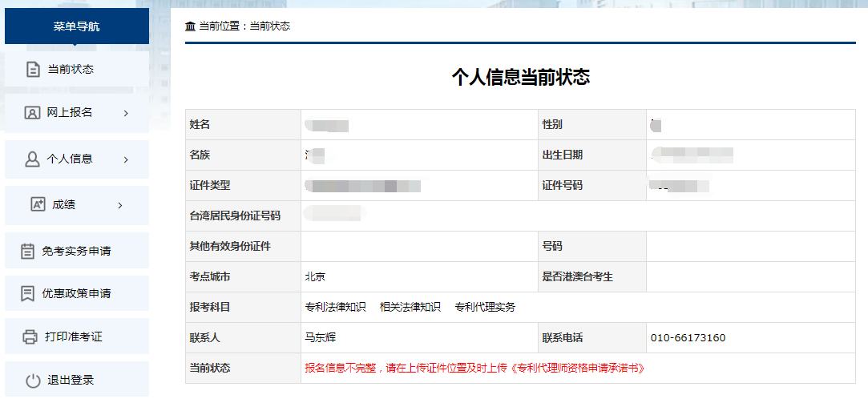
Task: Click the 专利代理实务 subject text
Action: tap(484, 307)
